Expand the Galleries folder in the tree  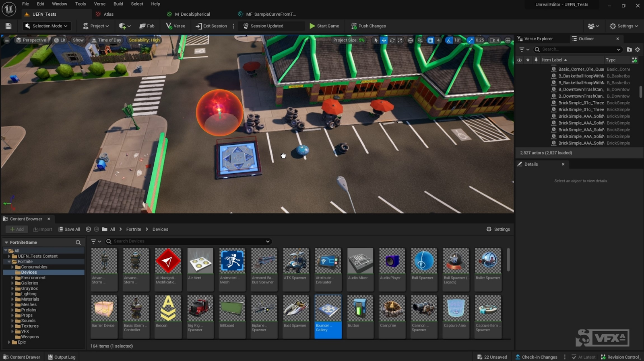coord(12,283)
